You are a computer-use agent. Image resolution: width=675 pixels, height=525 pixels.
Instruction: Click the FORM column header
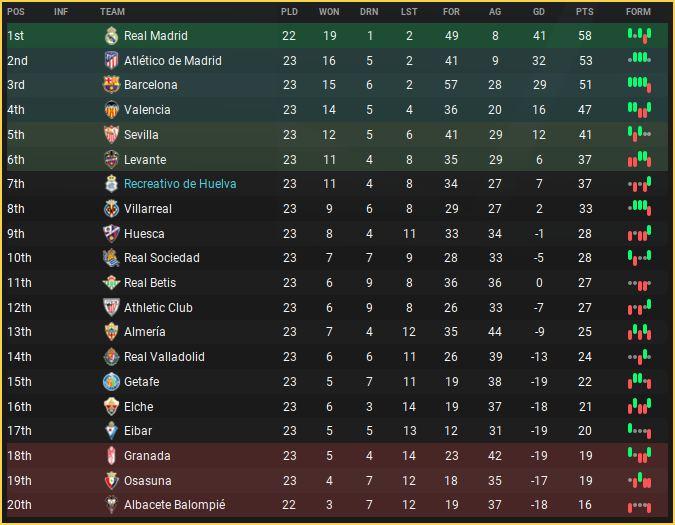[638, 11]
